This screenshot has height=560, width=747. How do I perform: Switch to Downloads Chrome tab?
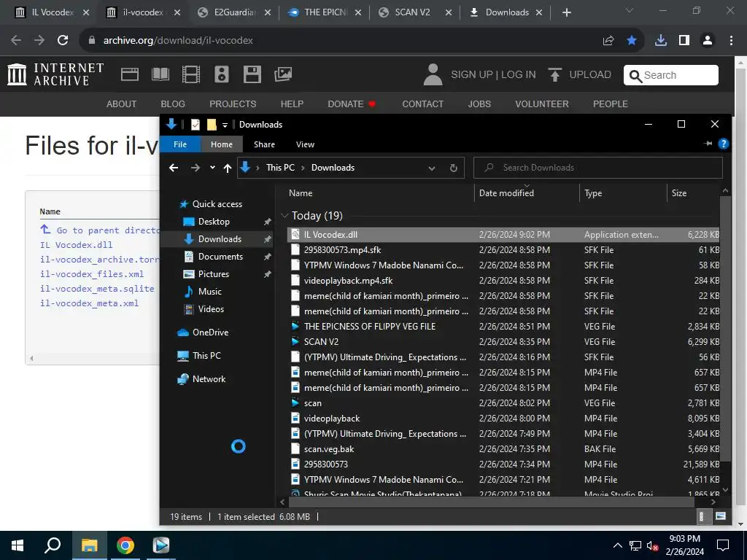(x=507, y=12)
